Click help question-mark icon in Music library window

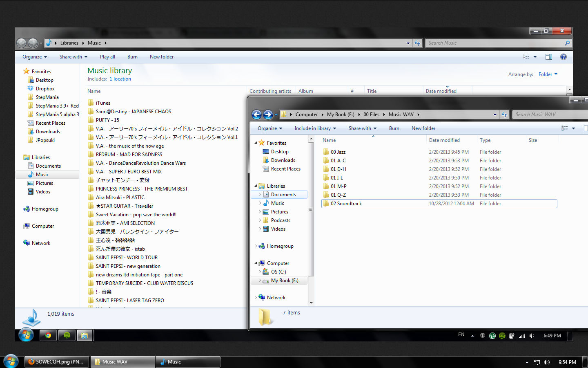coord(563,57)
